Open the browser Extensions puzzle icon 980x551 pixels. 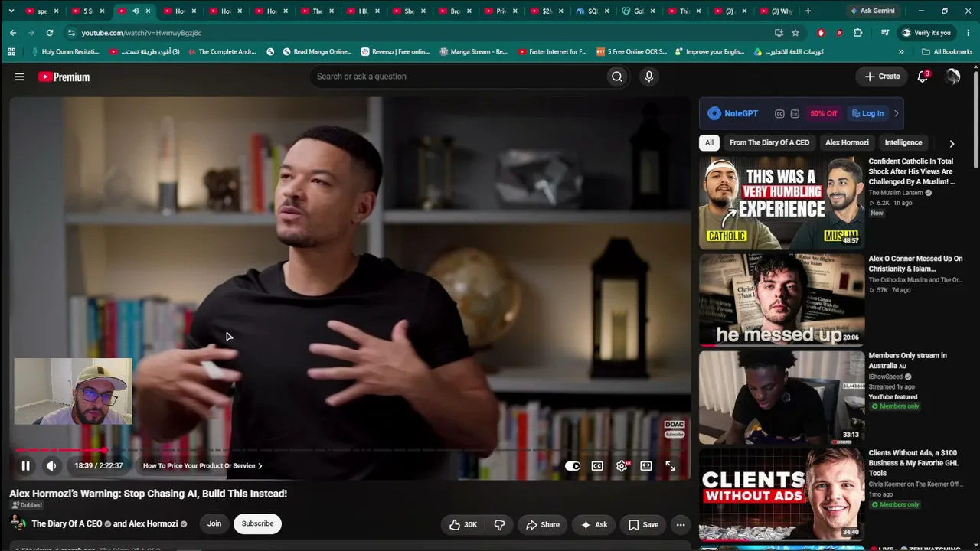[x=857, y=33]
